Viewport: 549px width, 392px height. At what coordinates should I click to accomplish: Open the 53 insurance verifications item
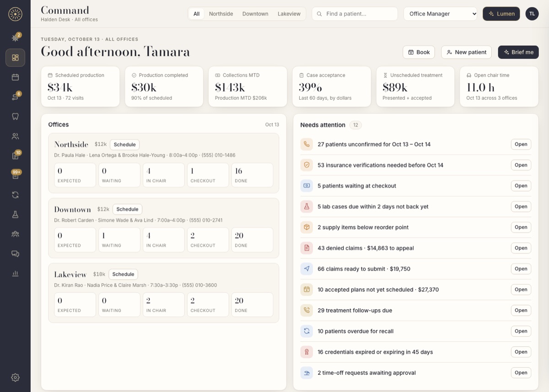[521, 165]
